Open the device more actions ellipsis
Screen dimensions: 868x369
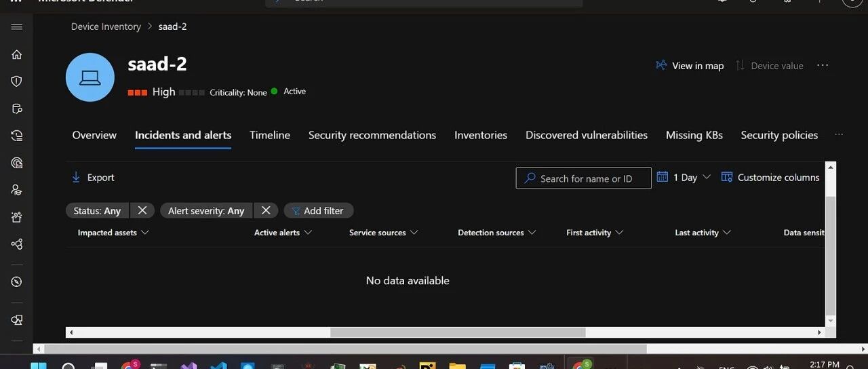(x=823, y=65)
